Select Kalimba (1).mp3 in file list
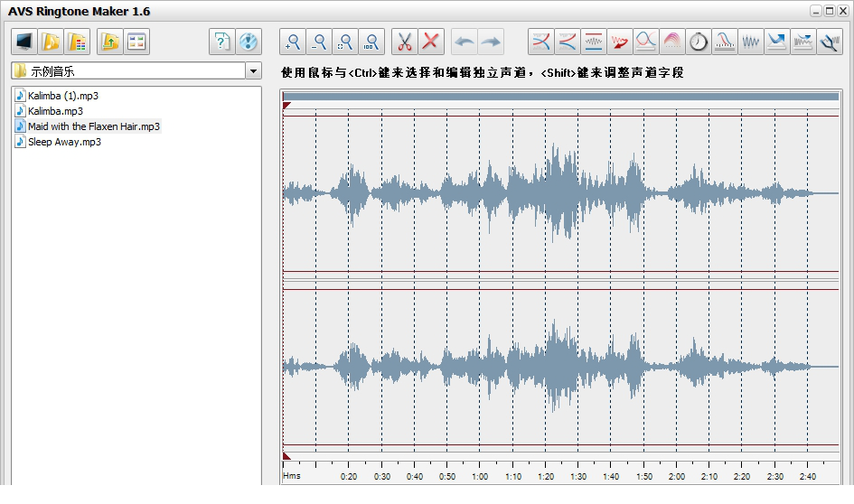The width and height of the screenshot is (854, 504). click(x=57, y=96)
